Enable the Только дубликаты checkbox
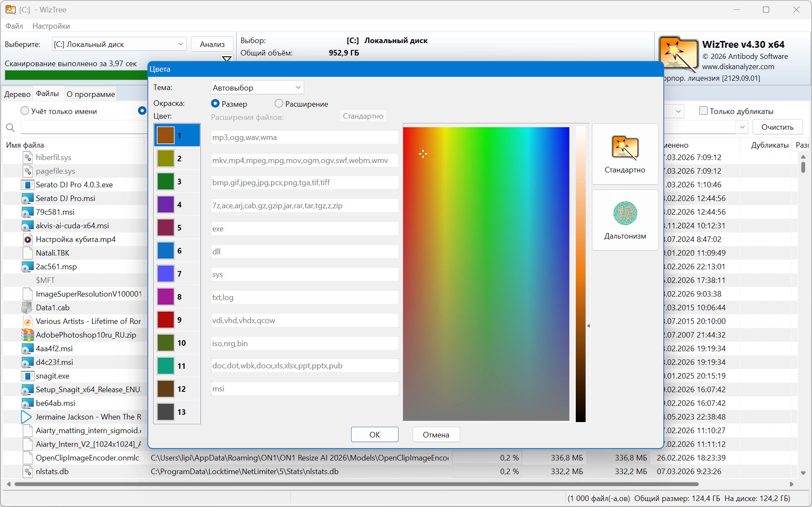The image size is (812, 507). point(703,111)
